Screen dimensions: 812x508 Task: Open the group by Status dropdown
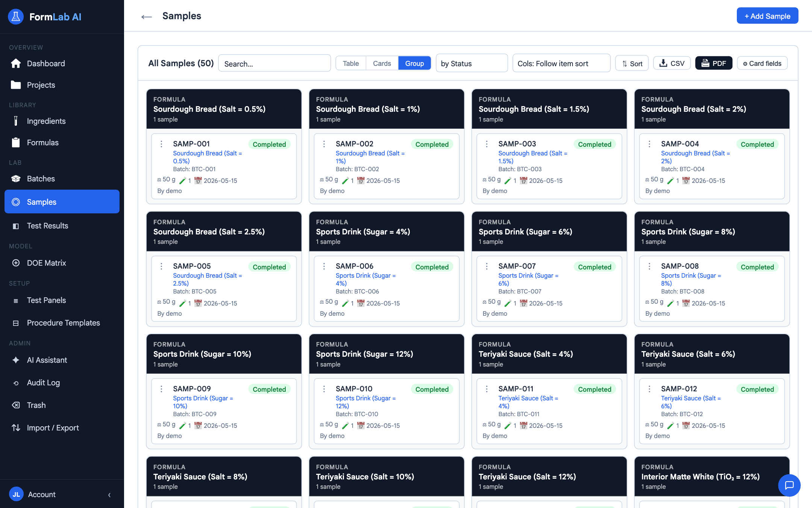pyautogui.click(x=472, y=63)
